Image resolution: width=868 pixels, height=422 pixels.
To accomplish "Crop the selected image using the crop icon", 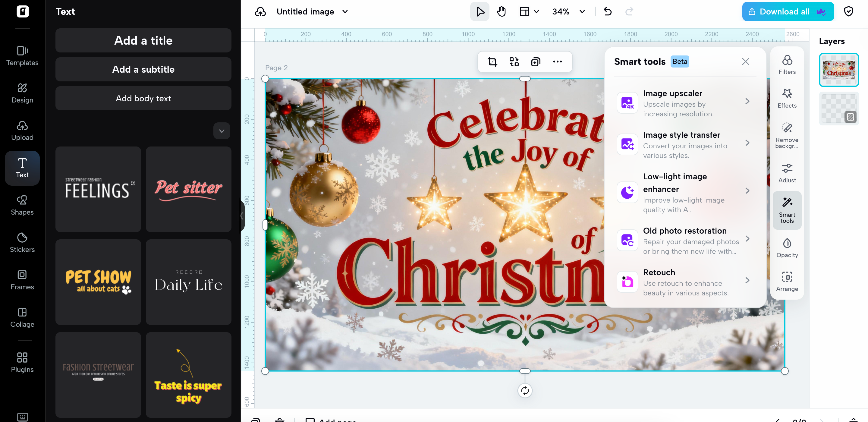I will click(x=493, y=62).
